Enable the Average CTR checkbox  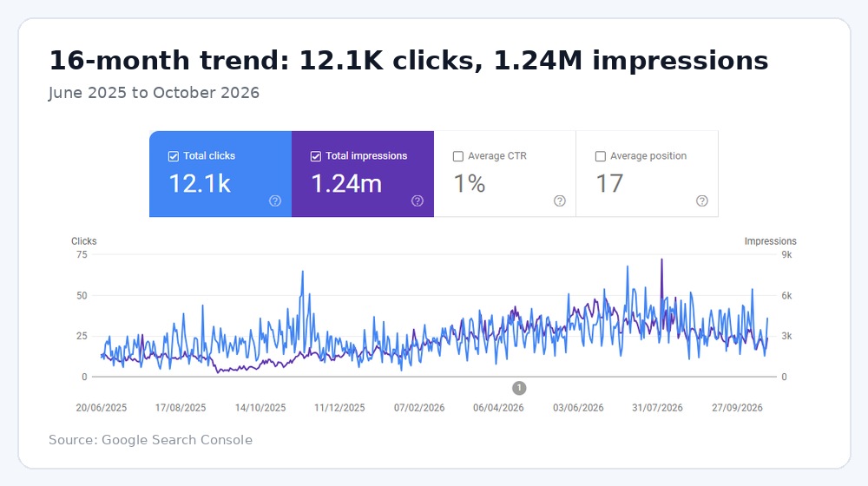[x=457, y=156]
